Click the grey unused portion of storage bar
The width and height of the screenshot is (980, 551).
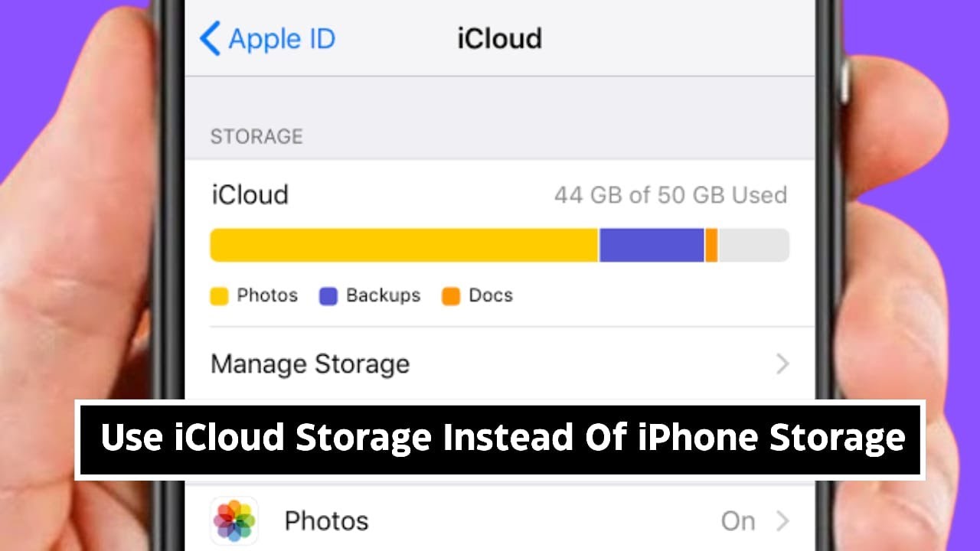pyautogui.click(x=753, y=246)
